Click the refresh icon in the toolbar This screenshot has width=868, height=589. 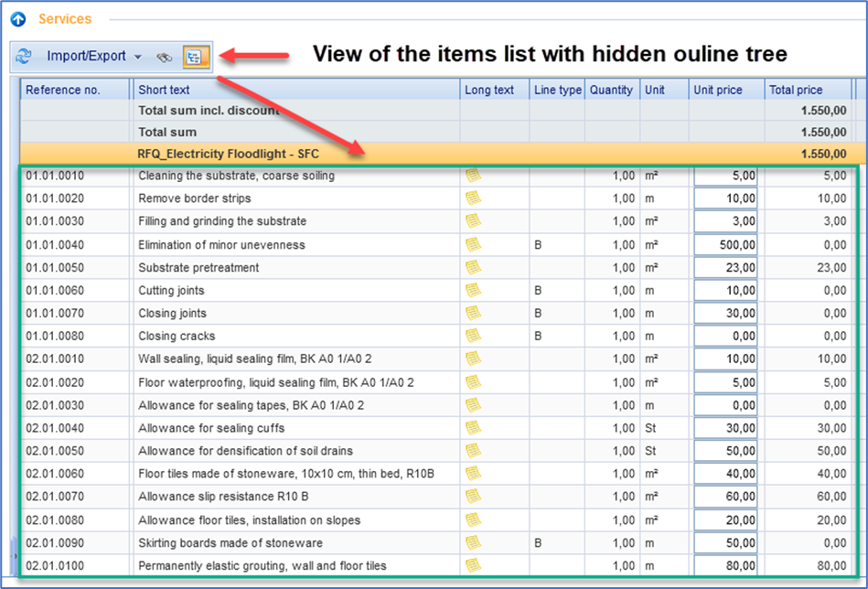24,56
